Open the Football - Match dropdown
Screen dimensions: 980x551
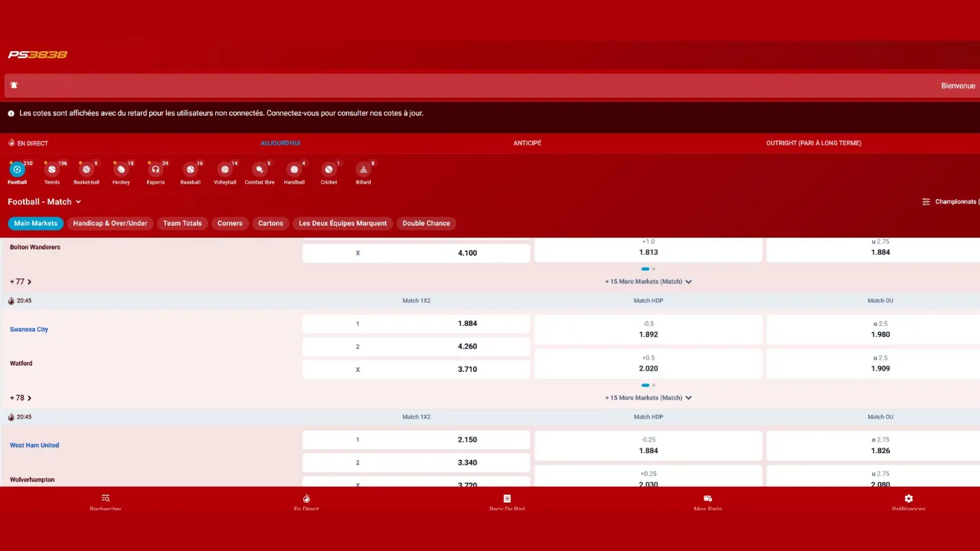coord(44,202)
